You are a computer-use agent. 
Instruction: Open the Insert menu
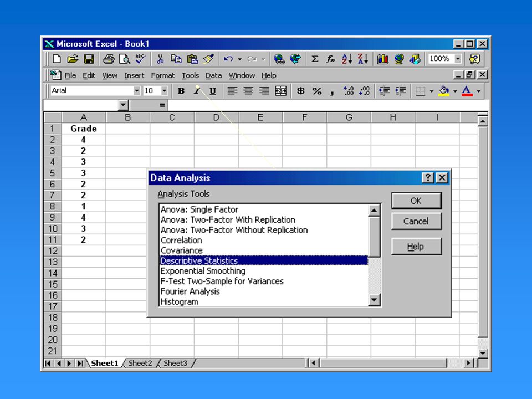(x=134, y=76)
